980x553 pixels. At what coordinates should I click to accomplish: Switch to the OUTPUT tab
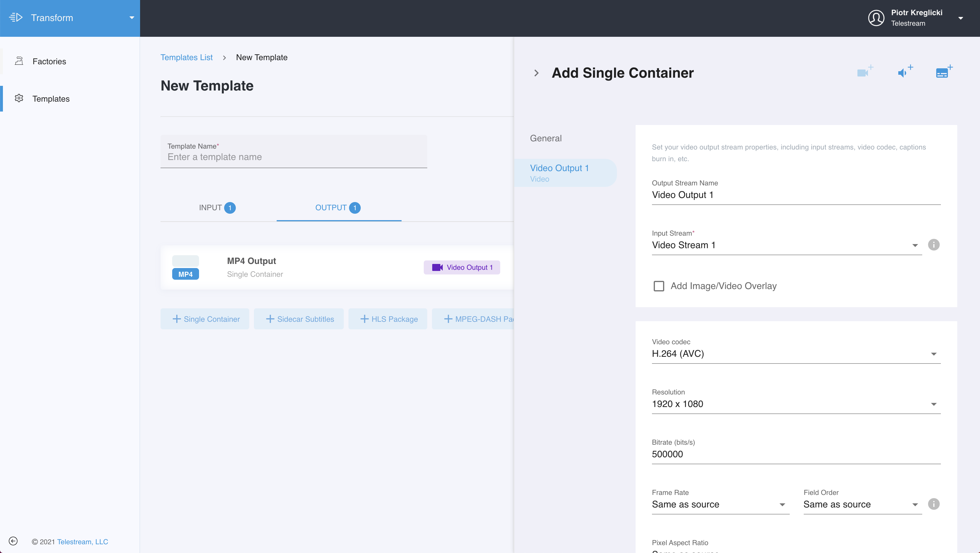click(339, 207)
